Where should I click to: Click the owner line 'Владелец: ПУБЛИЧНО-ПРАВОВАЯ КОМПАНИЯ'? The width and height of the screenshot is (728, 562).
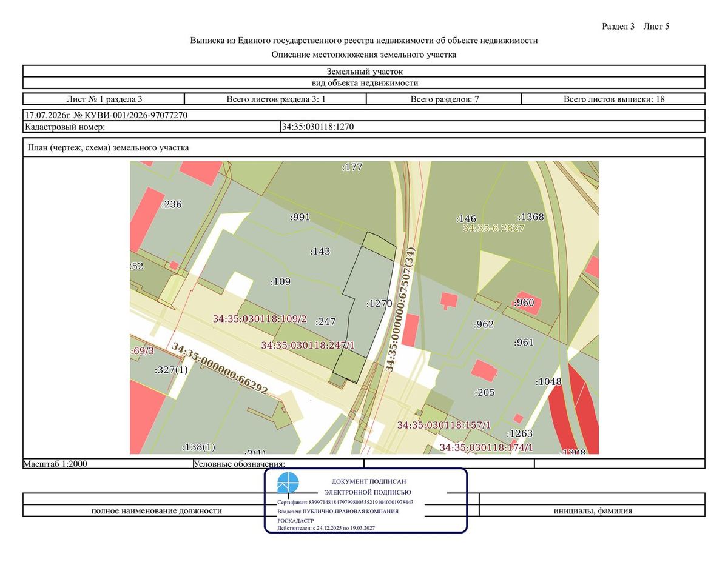(x=338, y=511)
